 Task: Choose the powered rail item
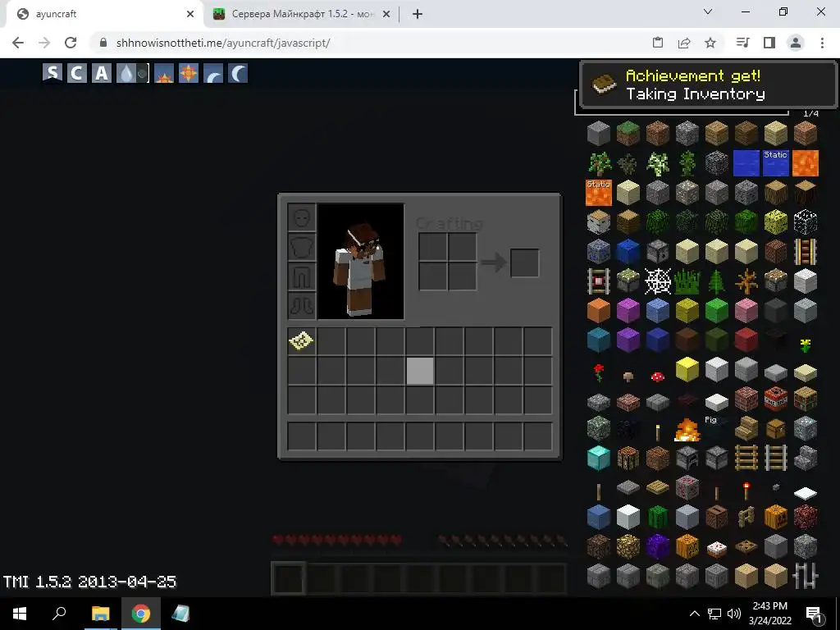[805, 251]
